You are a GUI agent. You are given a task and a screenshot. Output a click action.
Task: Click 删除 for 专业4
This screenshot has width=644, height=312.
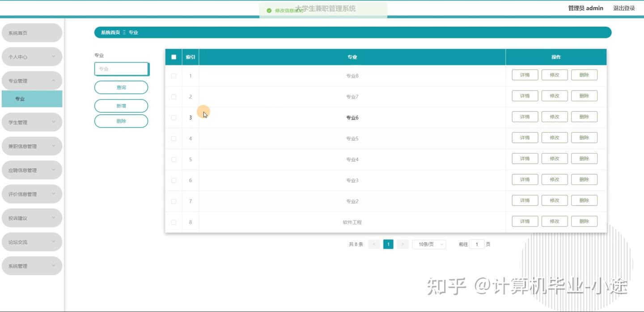[x=584, y=158]
